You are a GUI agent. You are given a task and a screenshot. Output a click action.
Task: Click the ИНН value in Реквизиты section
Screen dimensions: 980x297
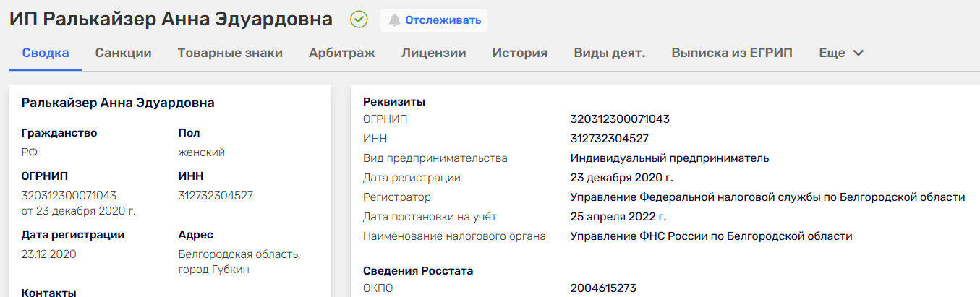pyautogui.click(x=609, y=139)
